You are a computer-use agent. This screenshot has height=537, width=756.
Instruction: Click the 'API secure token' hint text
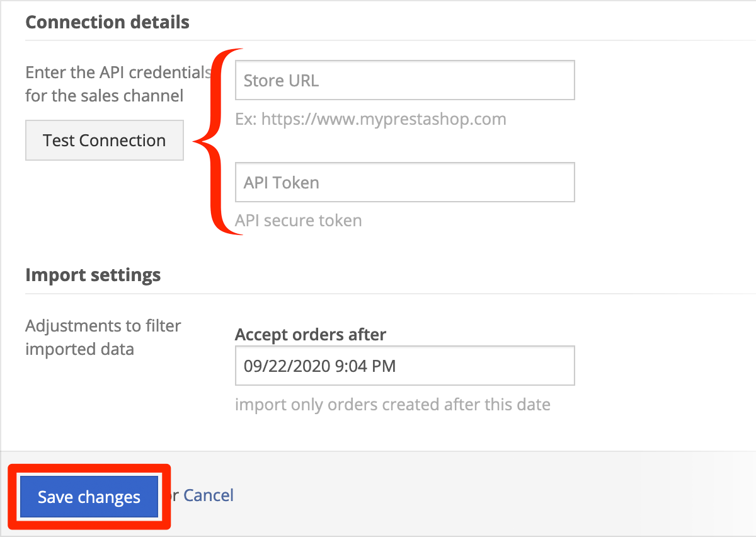tap(299, 221)
